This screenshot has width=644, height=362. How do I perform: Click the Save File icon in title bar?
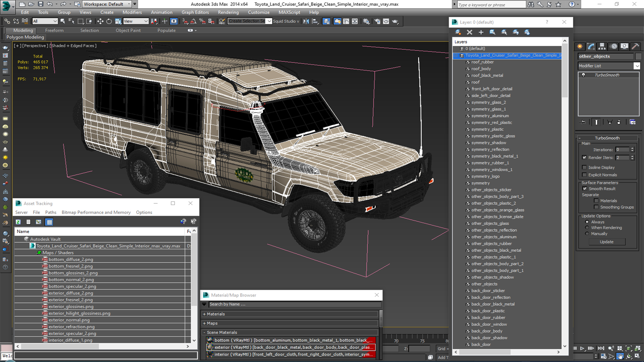(41, 4)
